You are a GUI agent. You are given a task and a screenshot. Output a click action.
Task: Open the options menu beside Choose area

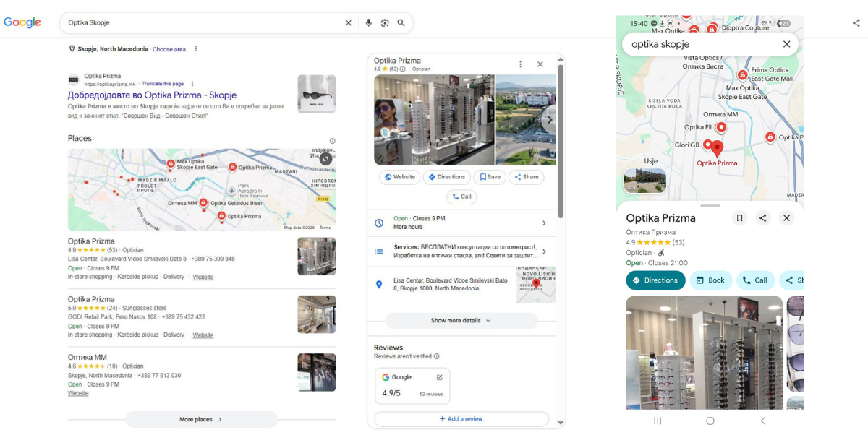click(x=196, y=49)
